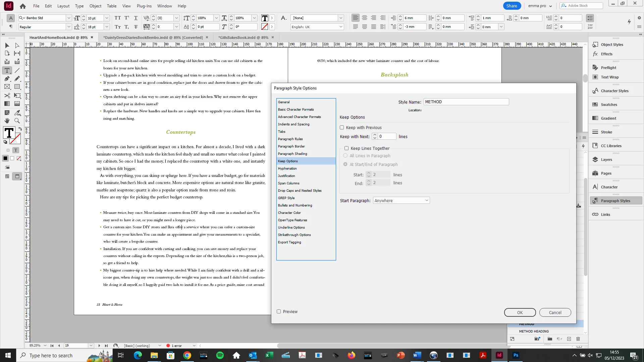644x362 pixels.
Task: Open the Swatches panel
Action: (x=609, y=105)
